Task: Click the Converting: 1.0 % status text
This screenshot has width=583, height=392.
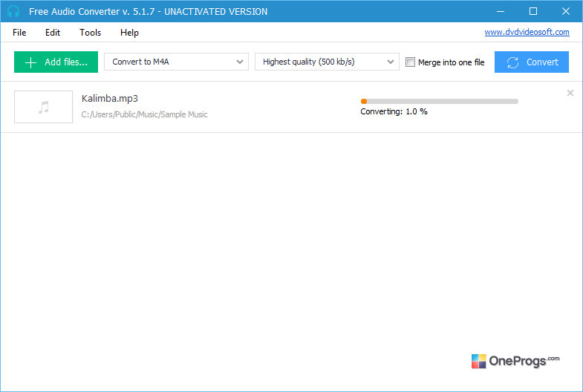Action: (x=394, y=111)
